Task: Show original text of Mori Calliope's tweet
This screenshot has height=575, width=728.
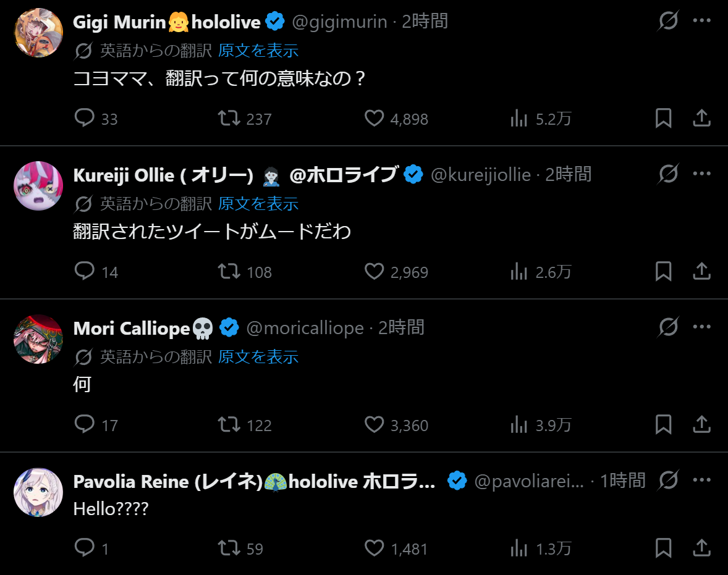Action: coord(258,357)
